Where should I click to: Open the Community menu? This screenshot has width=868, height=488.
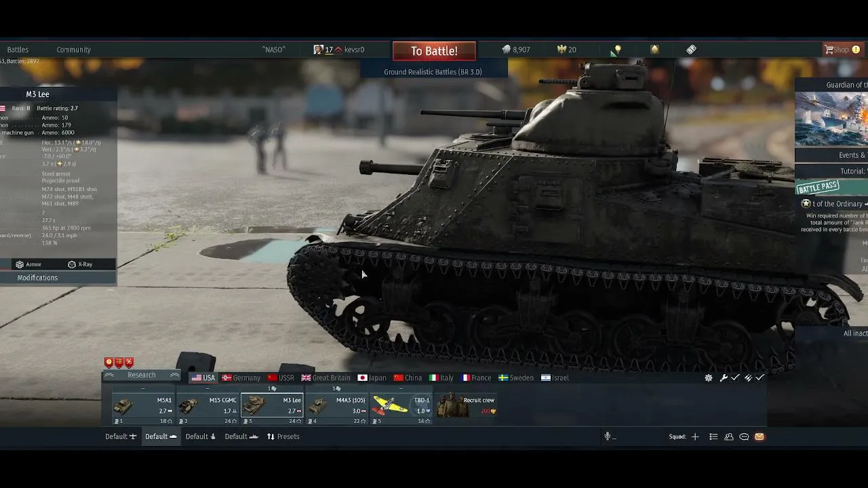(73, 49)
